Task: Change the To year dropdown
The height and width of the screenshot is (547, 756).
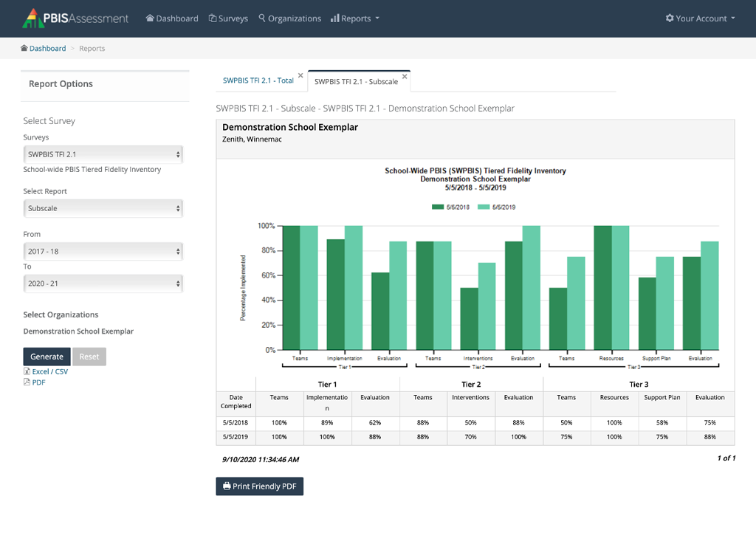Action: 103,283
